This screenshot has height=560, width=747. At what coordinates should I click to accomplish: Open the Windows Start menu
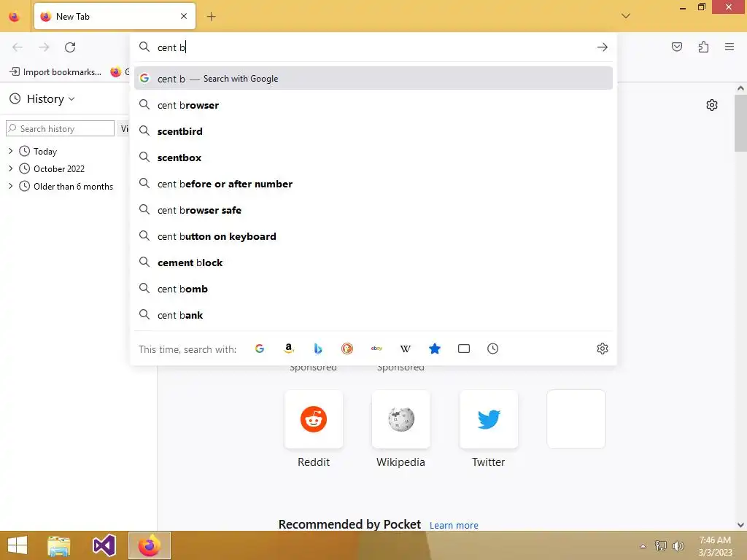coord(18,545)
